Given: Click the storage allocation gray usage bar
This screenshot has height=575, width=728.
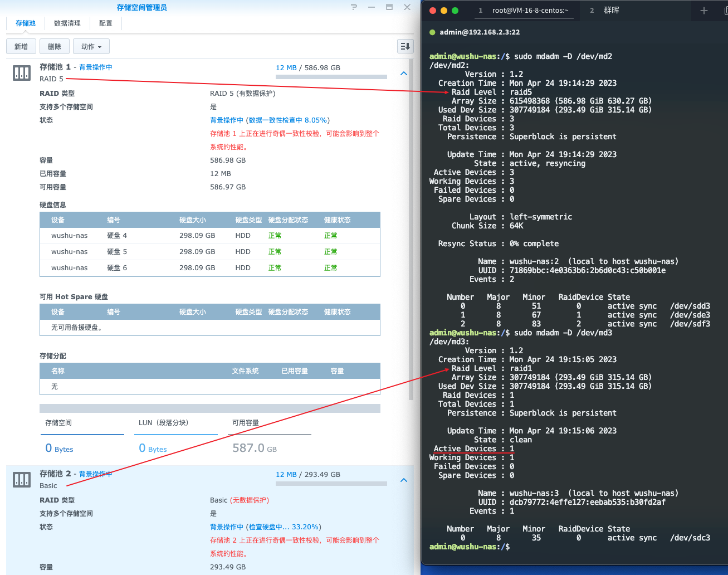Looking at the screenshot, I should point(210,408).
